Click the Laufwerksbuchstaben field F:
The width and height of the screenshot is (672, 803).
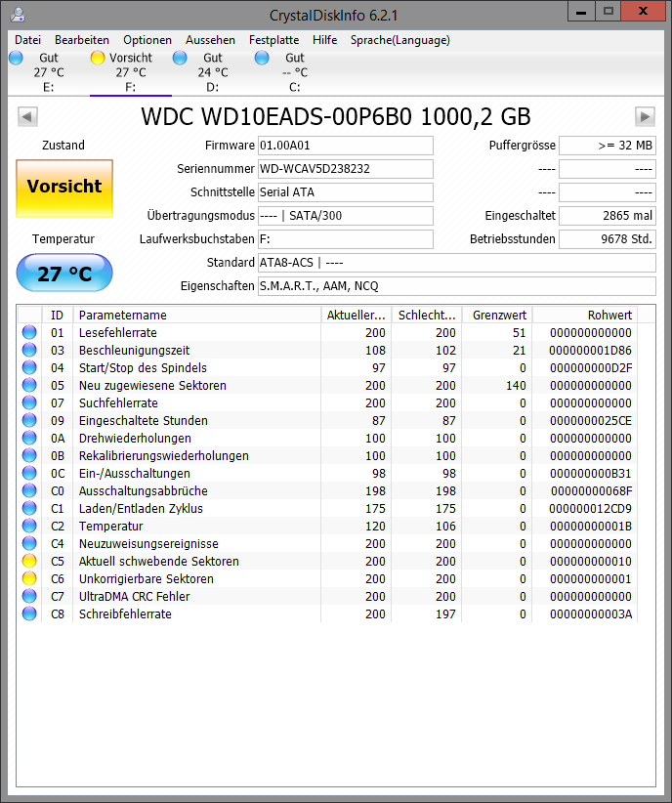tap(345, 239)
